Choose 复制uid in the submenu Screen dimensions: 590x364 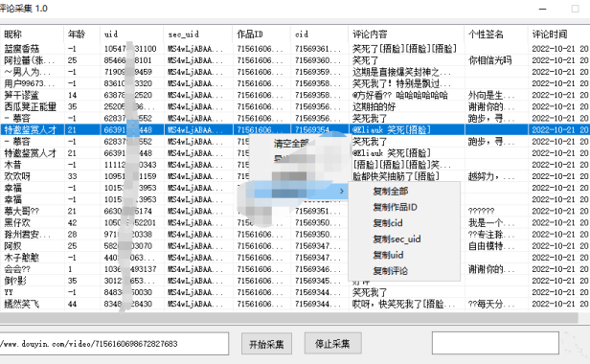[388, 255]
